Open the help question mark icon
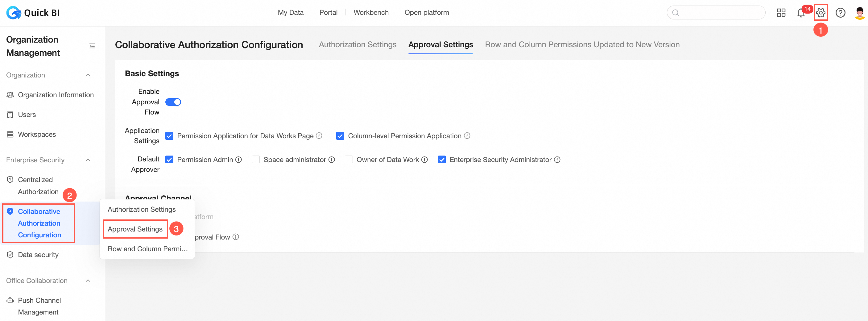868x321 pixels. 840,13
